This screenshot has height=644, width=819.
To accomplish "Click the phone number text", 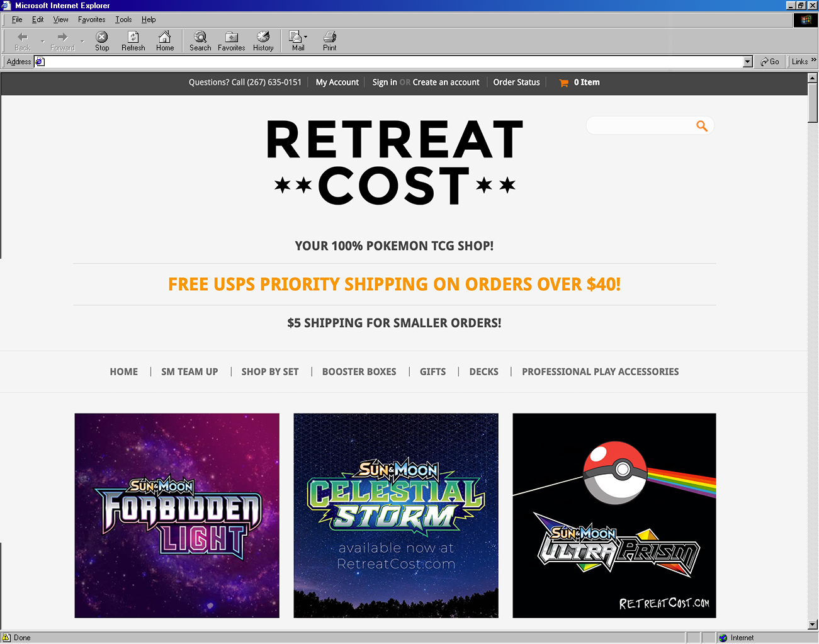I will pos(274,82).
